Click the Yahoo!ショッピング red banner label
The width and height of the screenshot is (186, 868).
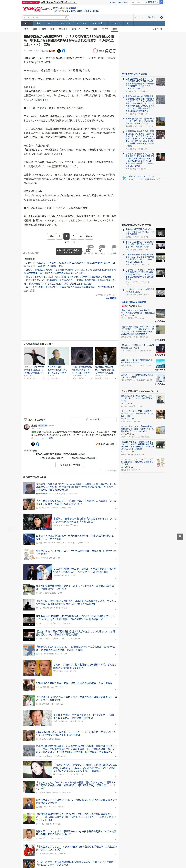tap(31, 2)
